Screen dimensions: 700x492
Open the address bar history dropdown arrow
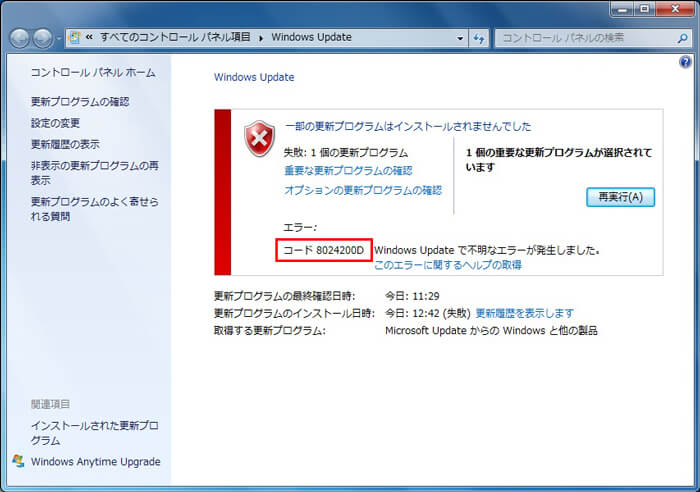(460, 38)
